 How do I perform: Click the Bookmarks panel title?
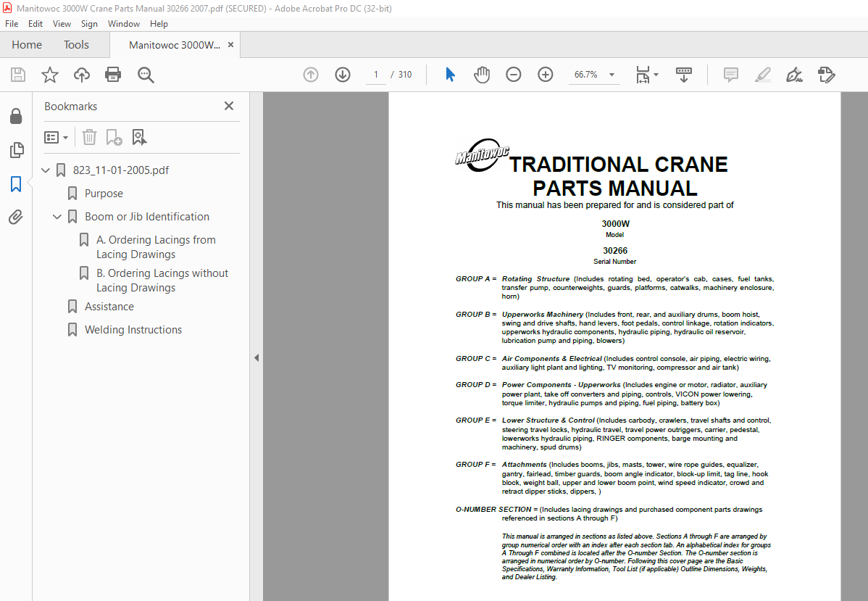[70, 107]
